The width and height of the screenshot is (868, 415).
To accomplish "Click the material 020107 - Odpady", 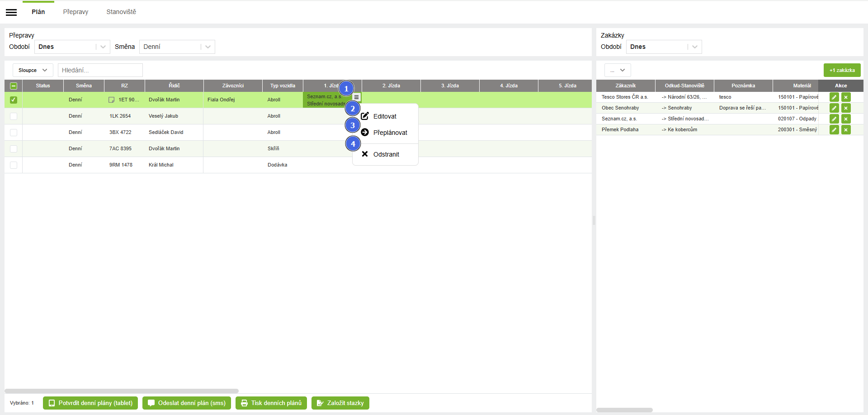I will point(797,119).
